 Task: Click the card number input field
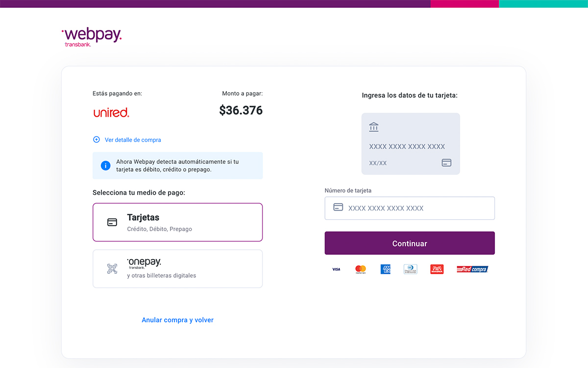click(410, 208)
